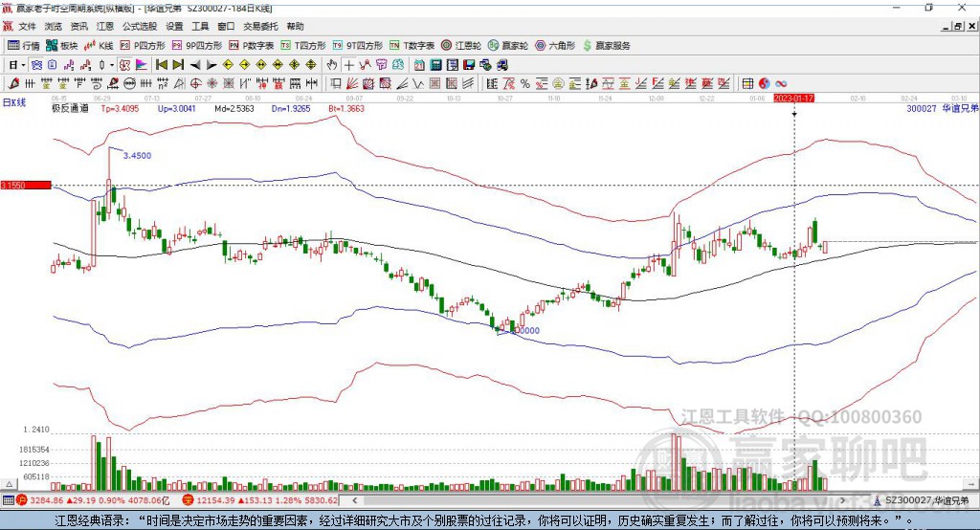Open the P数字表 tool

[252, 46]
